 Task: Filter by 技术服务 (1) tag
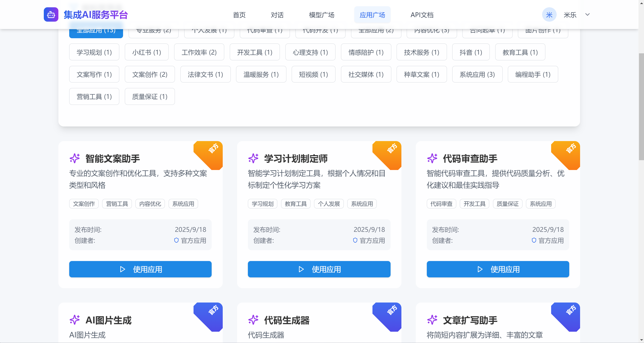[422, 52]
